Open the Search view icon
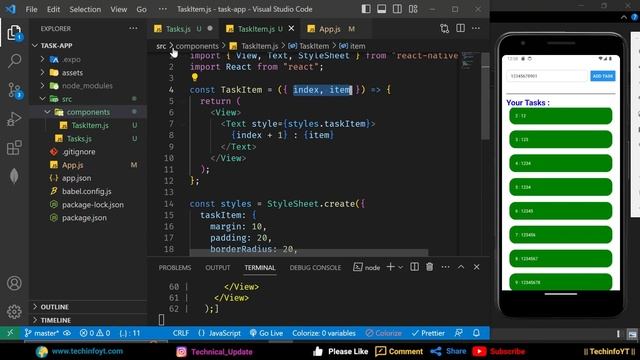Image resolution: width=640 pixels, height=360 pixels. coord(14,61)
